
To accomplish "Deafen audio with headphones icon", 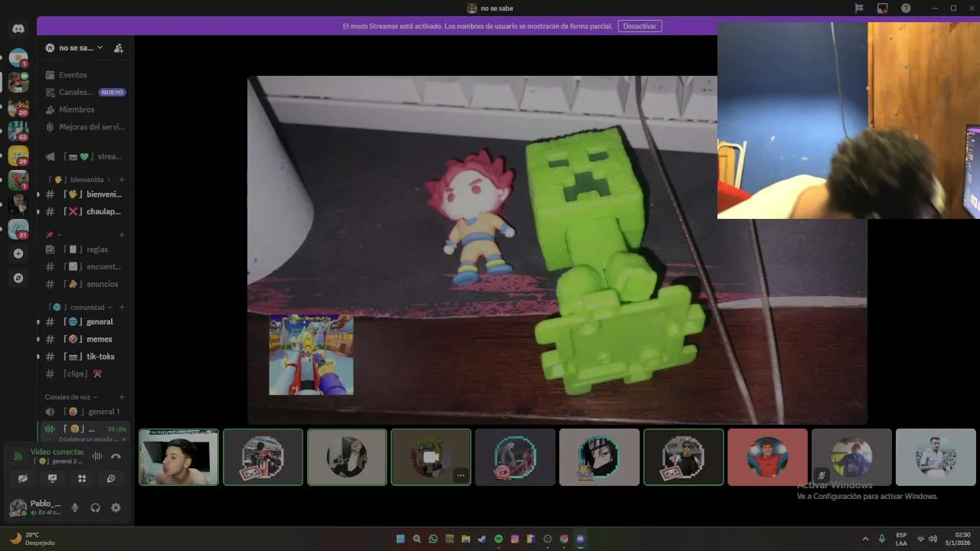I will tap(96, 507).
